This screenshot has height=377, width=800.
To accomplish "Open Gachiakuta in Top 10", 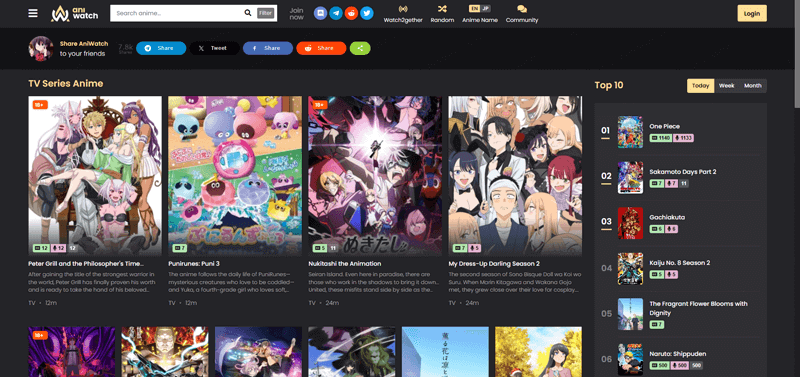I will [667, 217].
